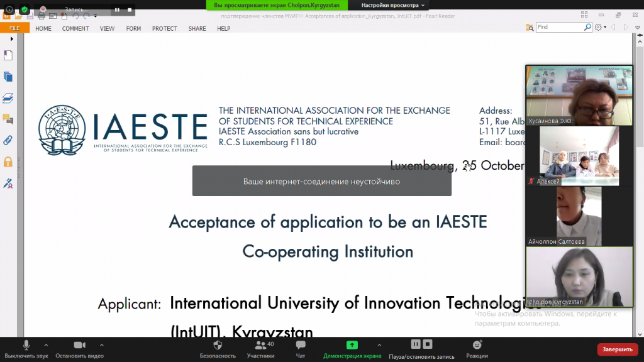Switch to the COMMENT ribbon tab
644x362 pixels.
click(x=75, y=28)
